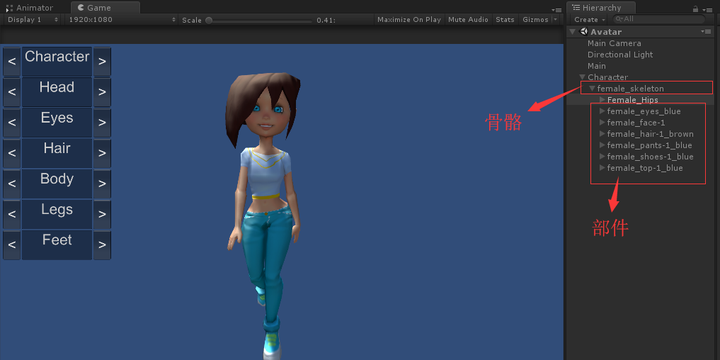Open the Avatar scene options menu
The width and height of the screenshot is (720, 360).
706,32
